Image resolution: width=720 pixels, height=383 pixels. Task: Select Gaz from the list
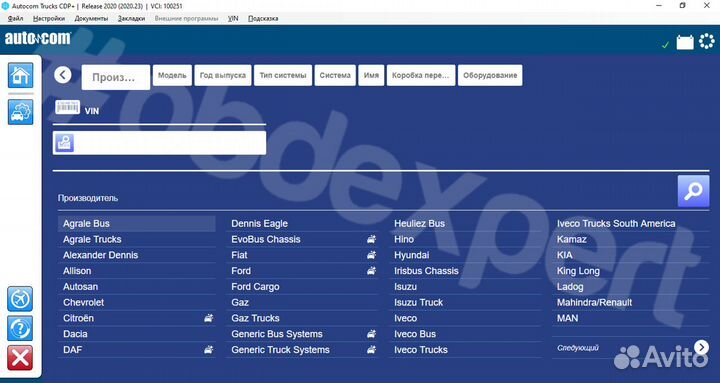[x=303, y=302]
